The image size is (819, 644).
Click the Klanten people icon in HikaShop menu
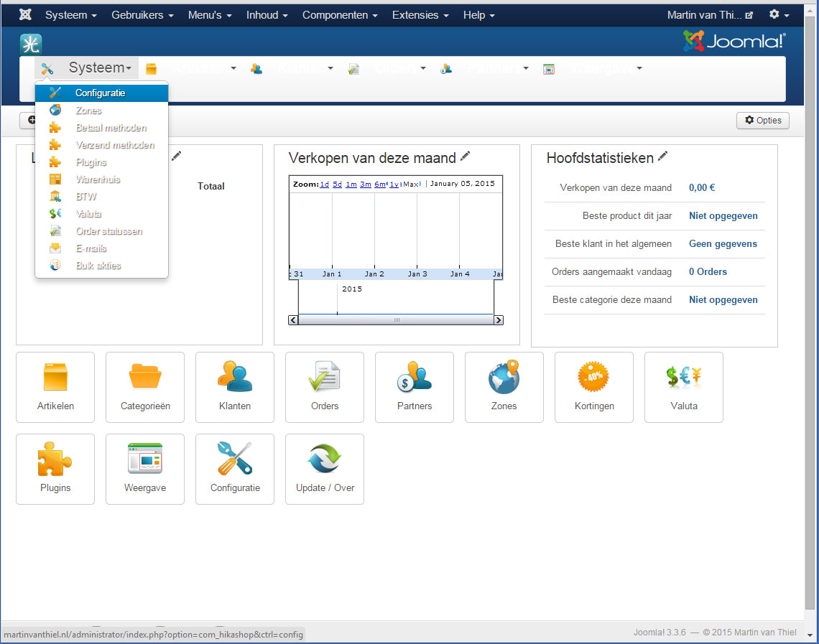point(256,69)
